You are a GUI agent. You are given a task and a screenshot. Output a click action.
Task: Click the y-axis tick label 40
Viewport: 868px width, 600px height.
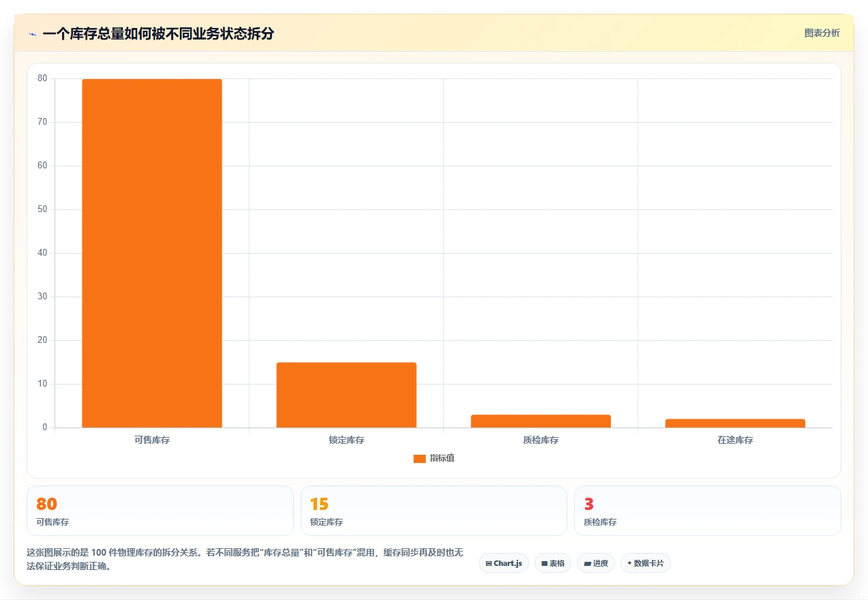coord(42,253)
